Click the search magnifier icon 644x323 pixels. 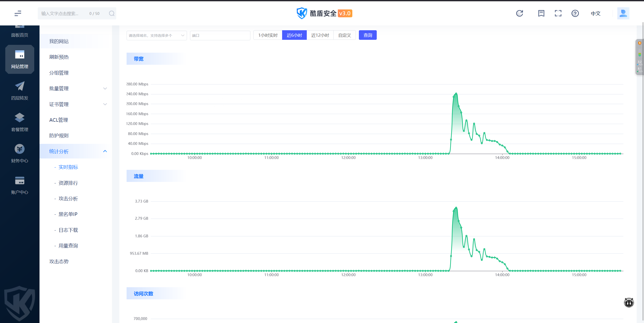click(x=111, y=13)
